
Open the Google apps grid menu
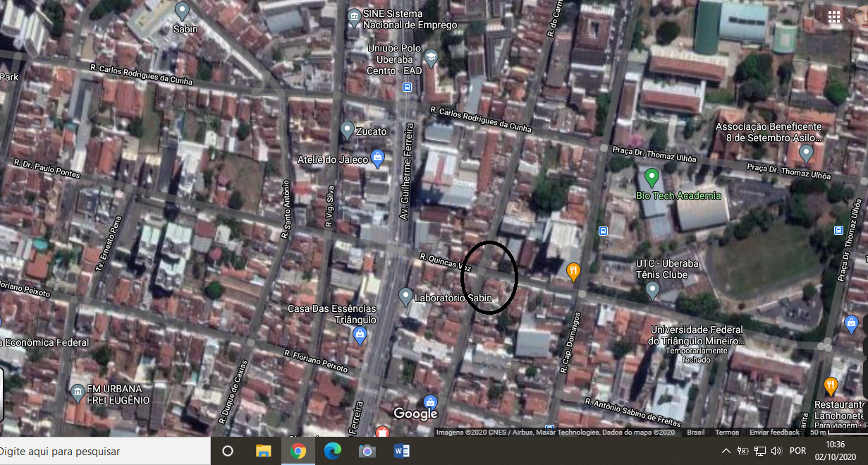834,16
